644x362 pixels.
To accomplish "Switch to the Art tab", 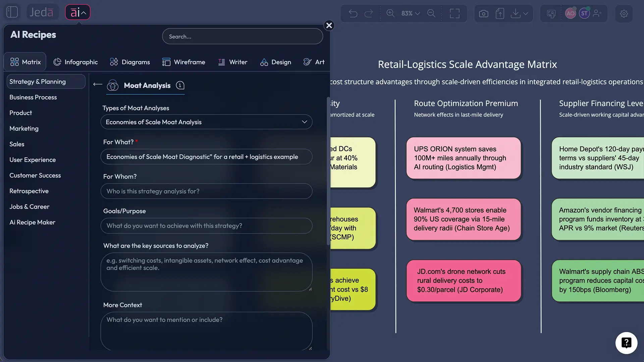I will 314,62.
